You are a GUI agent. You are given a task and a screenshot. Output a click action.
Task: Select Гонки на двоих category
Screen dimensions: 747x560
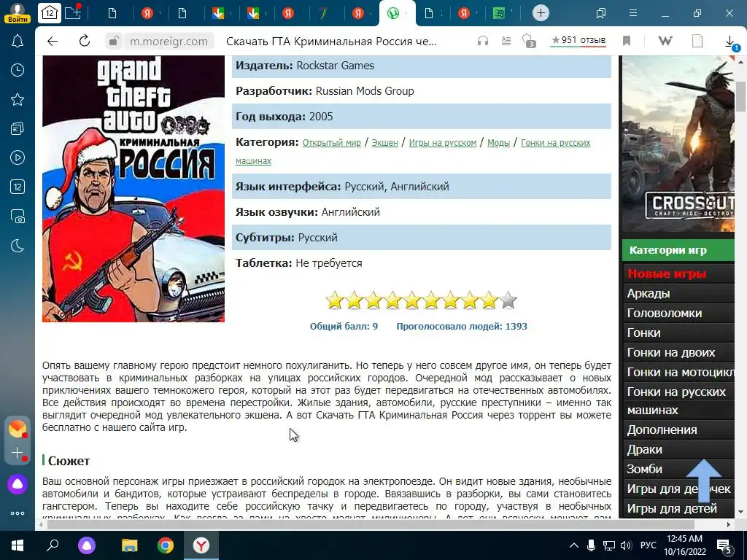tap(671, 352)
